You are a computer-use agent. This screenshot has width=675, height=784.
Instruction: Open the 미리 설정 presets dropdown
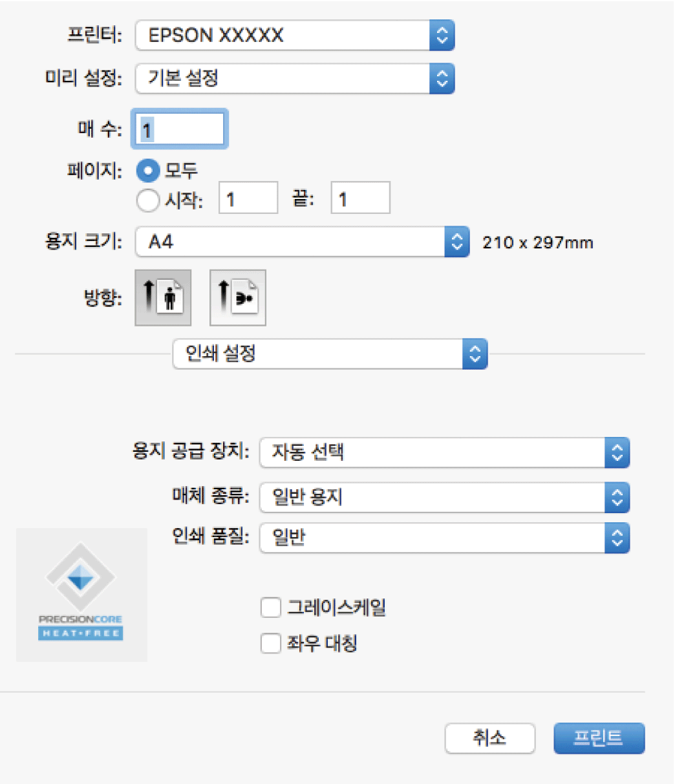(295, 78)
